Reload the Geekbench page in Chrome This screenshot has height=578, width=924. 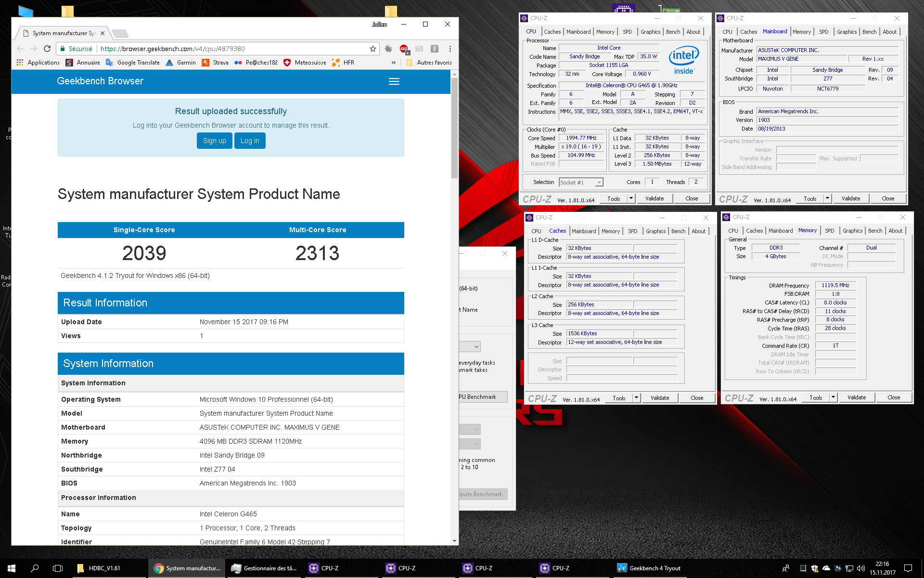coord(47,49)
